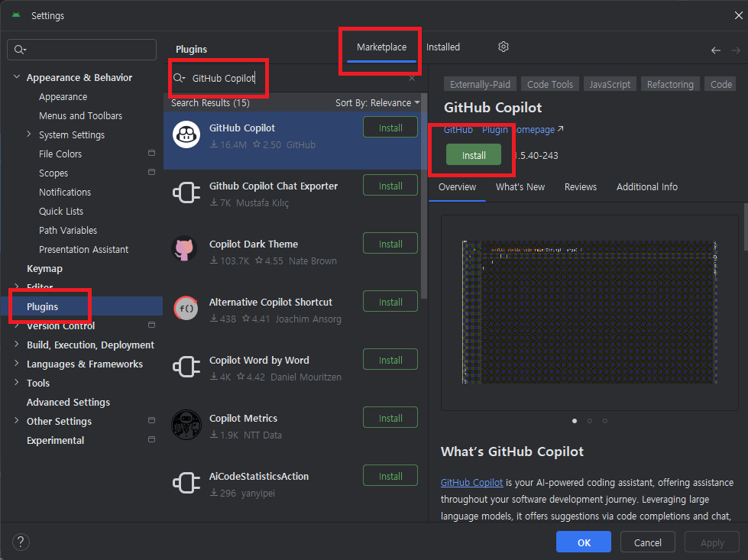Screen dimensions: 748x560
Task: Click the plugin screenshot preview image
Action: click(x=590, y=312)
